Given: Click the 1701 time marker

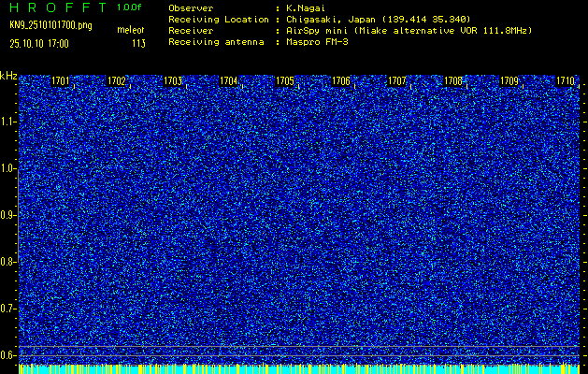Looking at the screenshot, I should [61, 81].
